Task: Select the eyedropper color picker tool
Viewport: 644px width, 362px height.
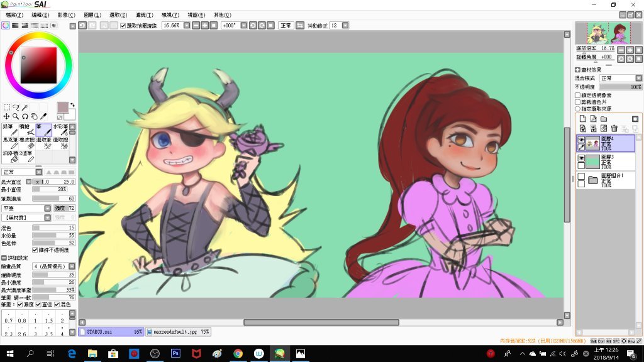Action: coord(43,116)
